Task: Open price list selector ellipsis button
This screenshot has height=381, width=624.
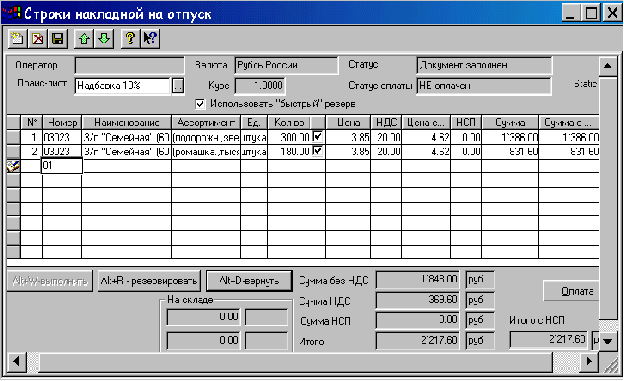Action: click(x=178, y=86)
